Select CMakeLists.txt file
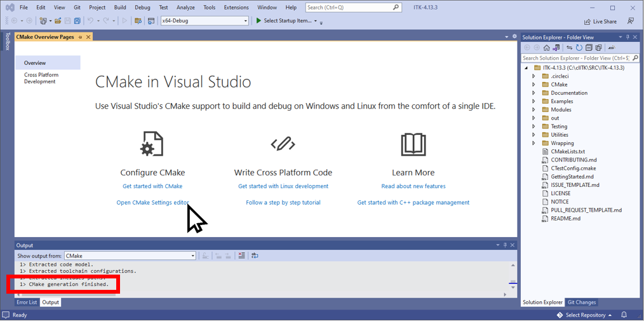The image size is (644, 321). pyautogui.click(x=567, y=152)
